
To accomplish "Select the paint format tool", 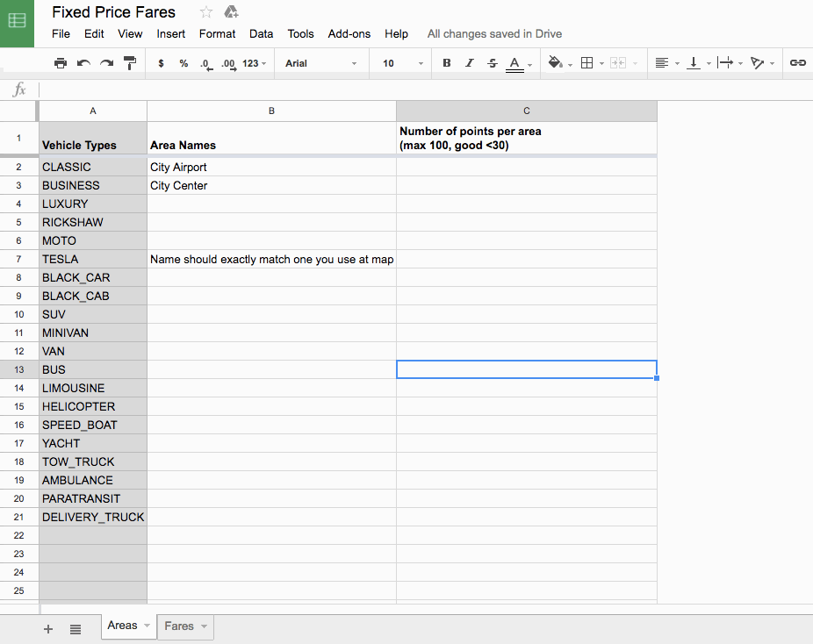I will (x=130, y=63).
